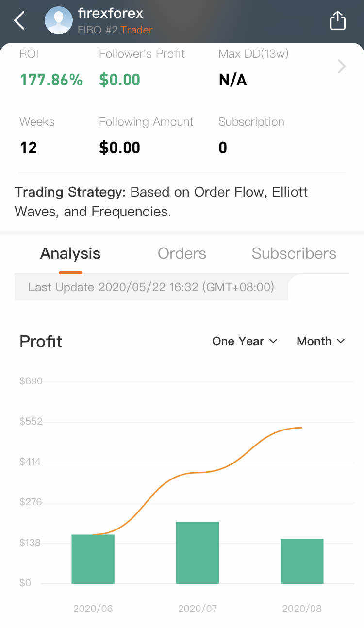The height and width of the screenshot is (628, 364).
Task: Open the One Year period dropdown
Action: tap(245, 341)
